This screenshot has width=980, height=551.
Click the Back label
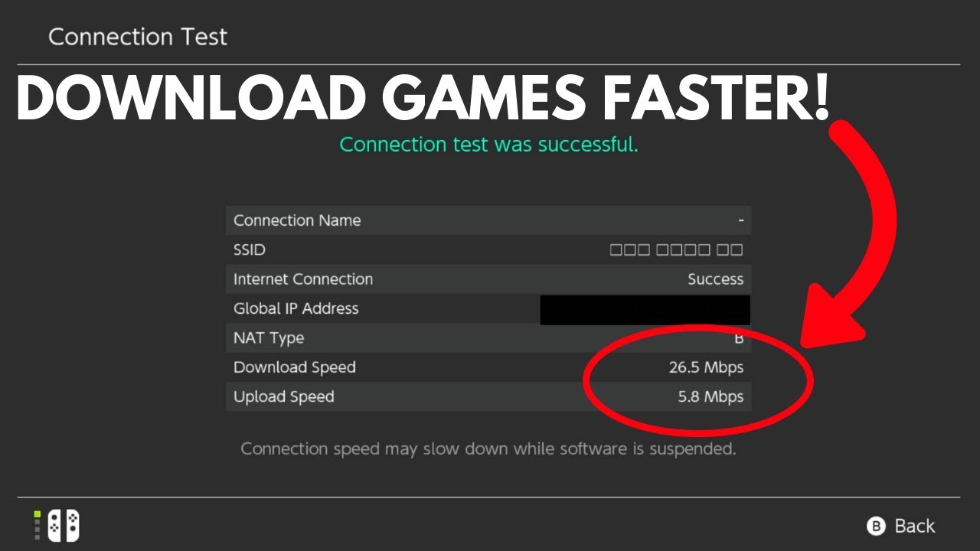coord(914,526)
